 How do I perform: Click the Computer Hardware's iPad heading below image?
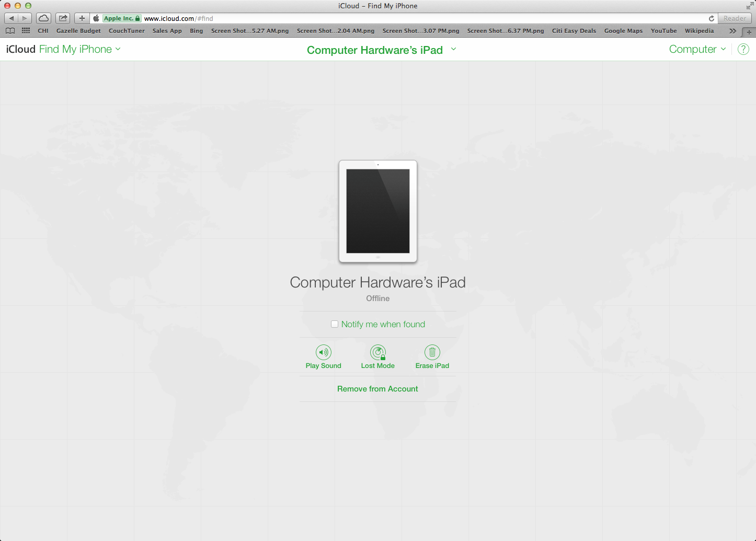[377, 282]
